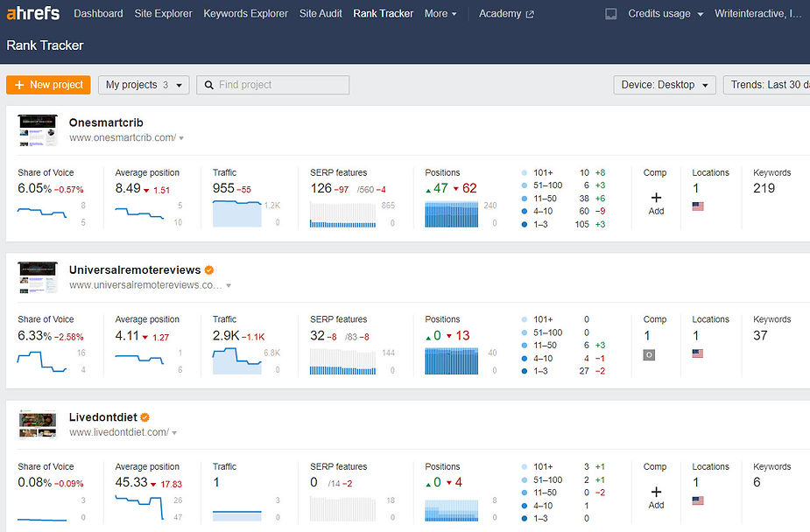Click Onesmartcrib 1–3 positions row
810x532 pixels.
click(564, 225)
